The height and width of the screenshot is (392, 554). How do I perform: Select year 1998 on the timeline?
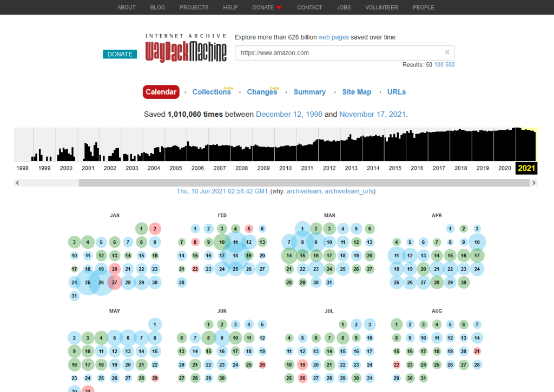pos(22,168)
